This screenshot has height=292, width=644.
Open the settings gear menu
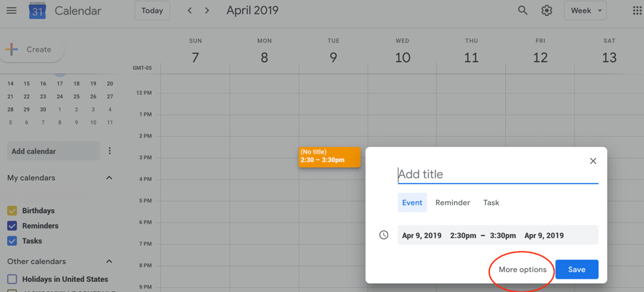coord(546,11)
